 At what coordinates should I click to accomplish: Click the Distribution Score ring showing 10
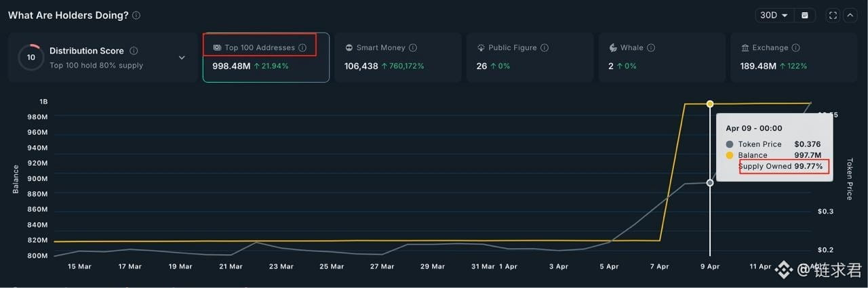[x=31, y=58]
